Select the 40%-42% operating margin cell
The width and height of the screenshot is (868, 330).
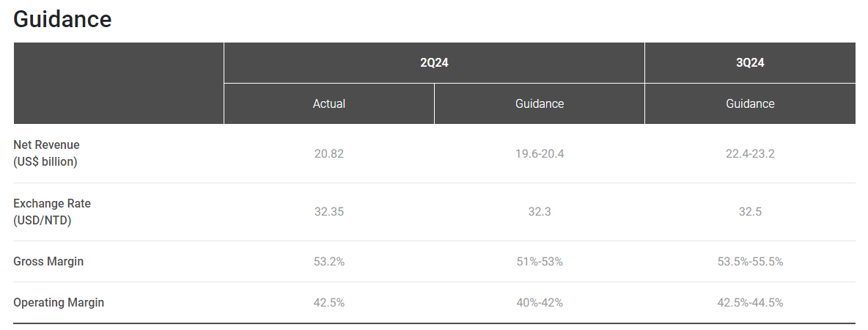[x=540, y=303]
